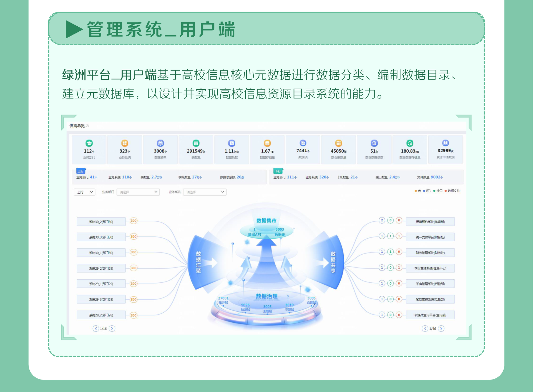Viewport: 533px width, 392px height.
Task: Select 场馆预约系统(体育部) node
Action: coord(430,222)
